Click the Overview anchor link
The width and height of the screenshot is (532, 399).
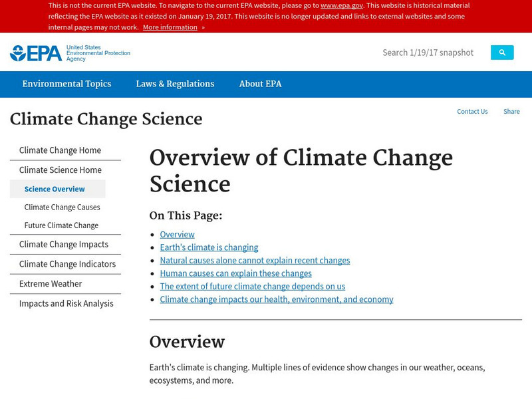(x=177, y=235)
